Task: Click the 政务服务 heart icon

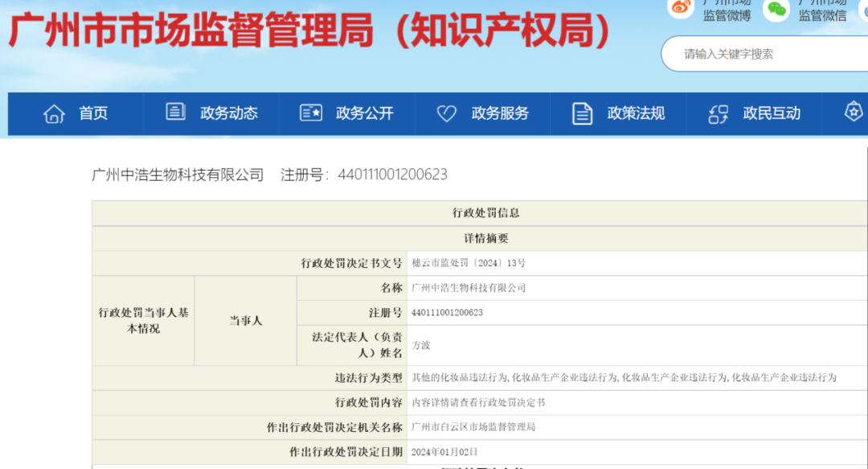Action: tap(446, 113)
